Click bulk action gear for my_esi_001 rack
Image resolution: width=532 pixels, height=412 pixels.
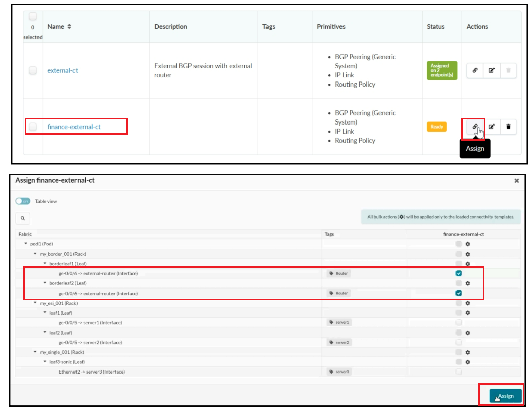tap(468, 303)
